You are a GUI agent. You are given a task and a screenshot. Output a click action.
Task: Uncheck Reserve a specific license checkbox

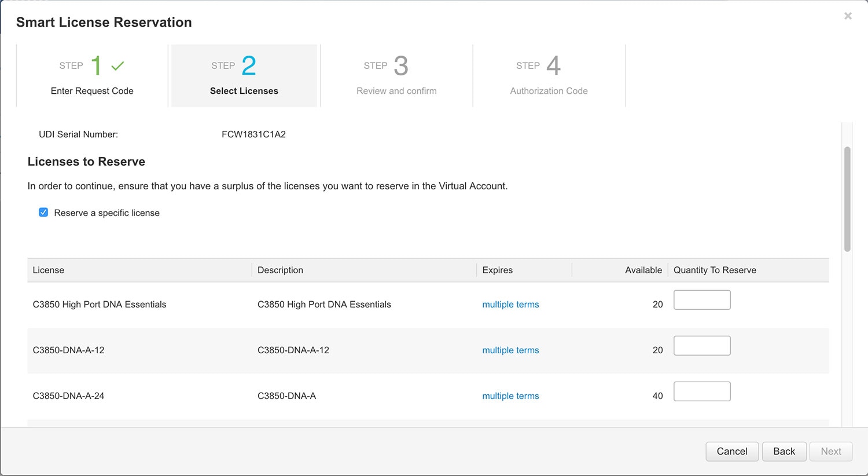(43, 213)
